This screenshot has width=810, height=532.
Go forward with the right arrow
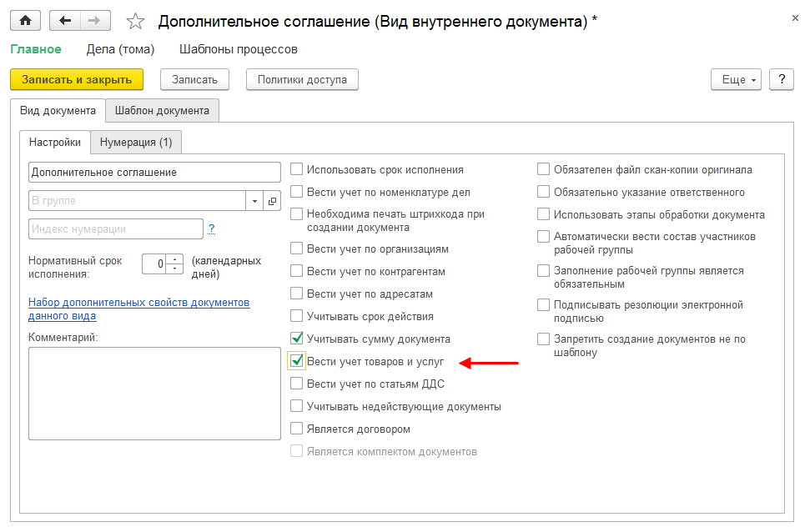tap(93, 21)
